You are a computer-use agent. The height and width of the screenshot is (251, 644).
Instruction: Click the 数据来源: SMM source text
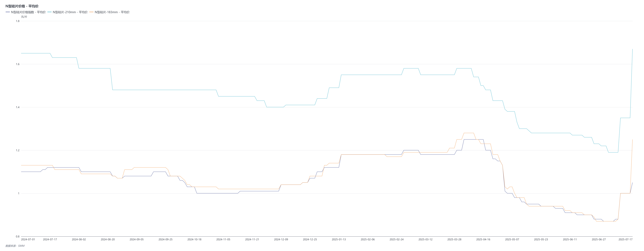[x=15, y=246]
